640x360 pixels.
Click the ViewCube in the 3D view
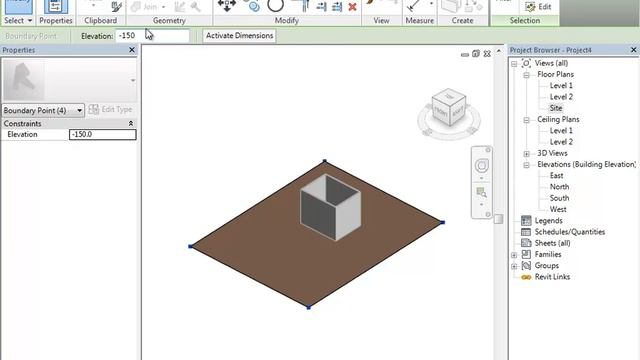(x=449, y=108)
